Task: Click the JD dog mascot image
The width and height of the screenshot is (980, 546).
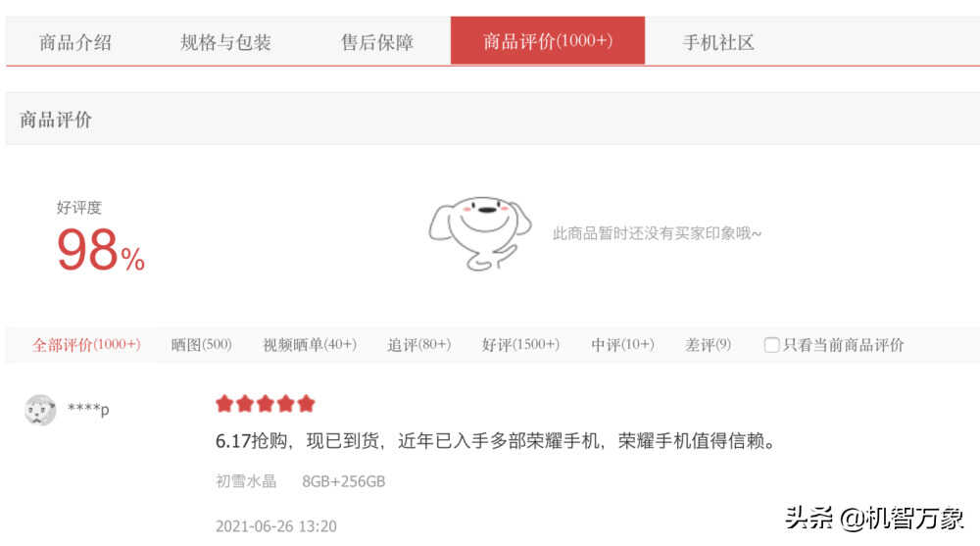Action: [x=480, y=233]
